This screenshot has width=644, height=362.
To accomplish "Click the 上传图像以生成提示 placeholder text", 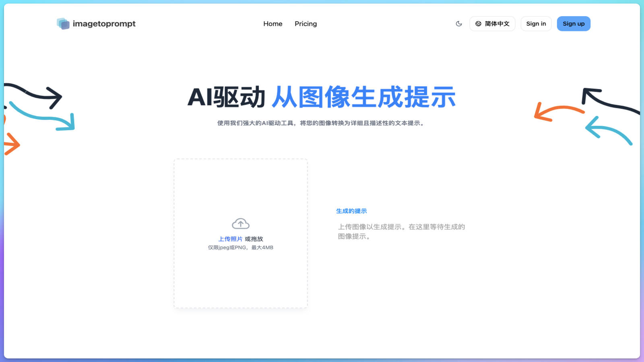I will (401, 231).
